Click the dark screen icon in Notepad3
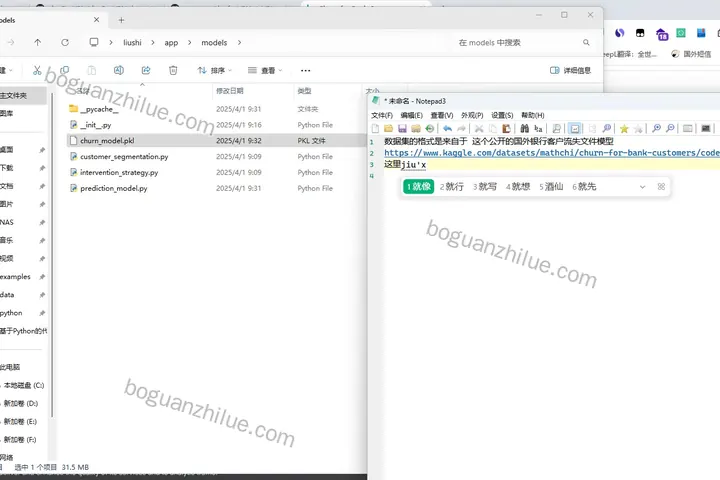This screenshot has width=720, height=480. pyautogui.click(x=706, y=129)
